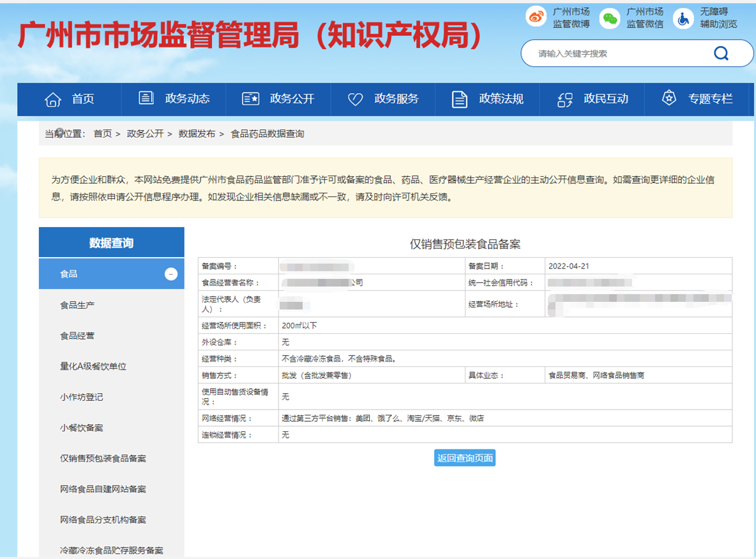Select the 食品 sidebar category
The width and height of the screenshot is (756, 559).
[111, 274]
